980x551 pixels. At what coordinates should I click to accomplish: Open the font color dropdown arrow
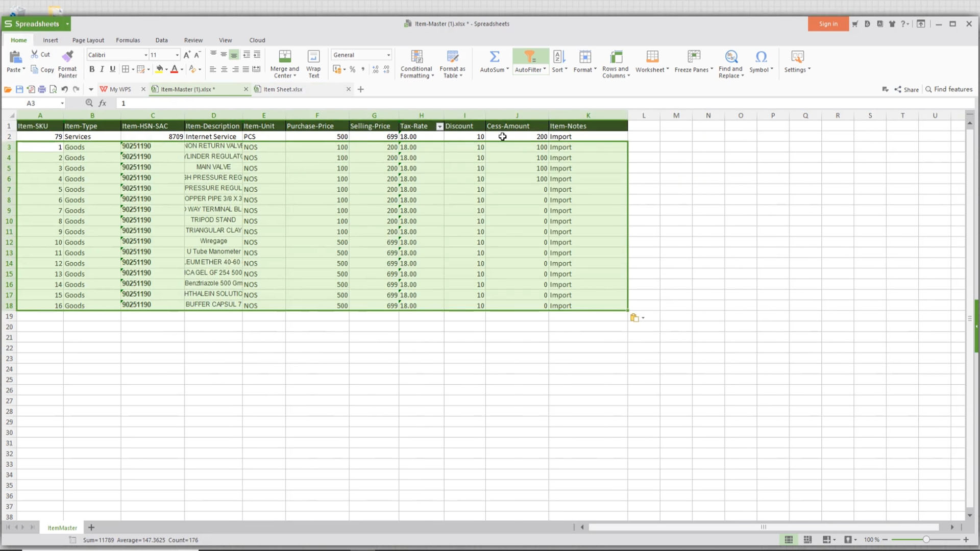click(x=182, y=69)
